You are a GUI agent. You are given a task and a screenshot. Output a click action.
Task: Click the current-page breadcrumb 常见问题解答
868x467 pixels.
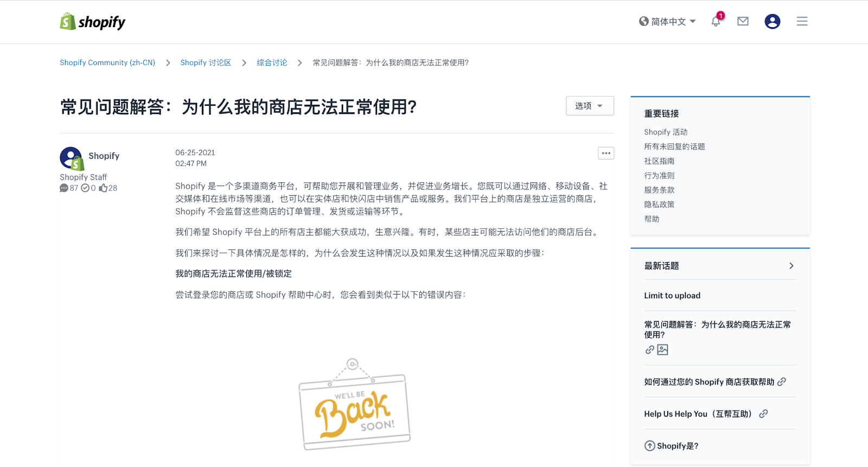[x=391, y=63]
